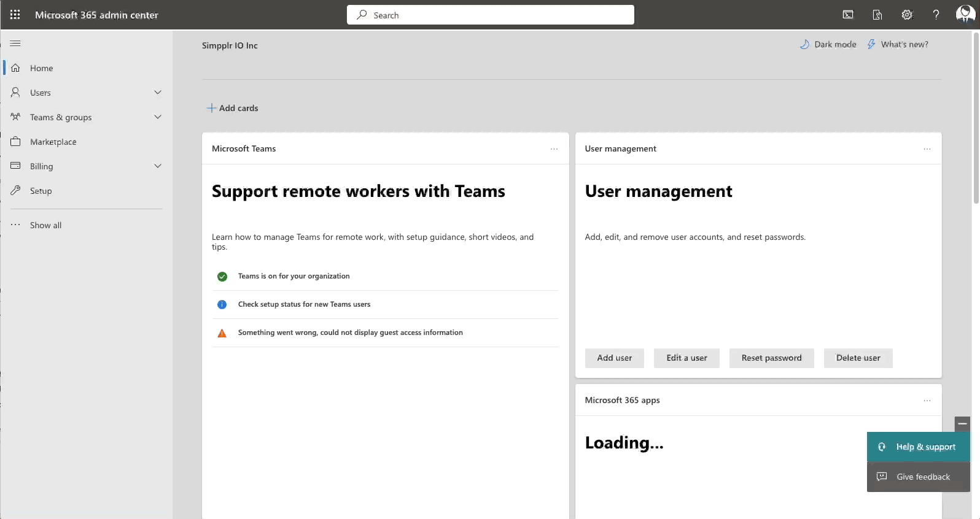Select Marketplace in the navigation
This screenshot has height=519, width=980.
pos(86,142)
